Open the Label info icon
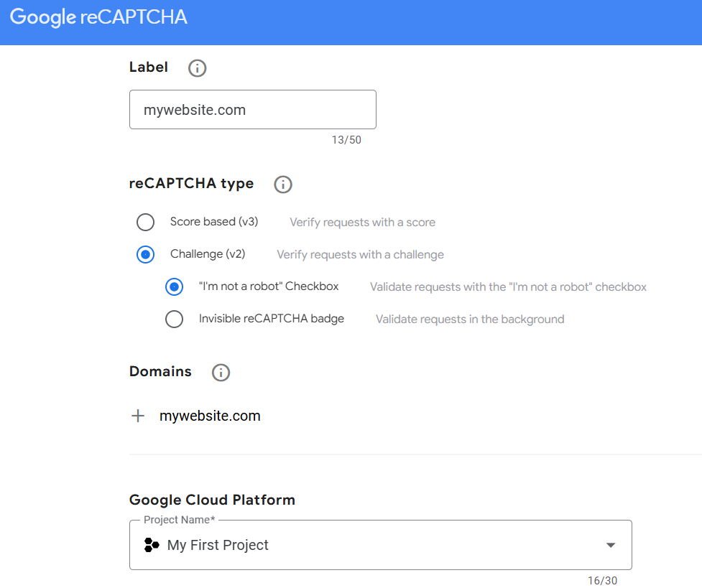Viewport: 702px width, 588px height. (x=197, y=68)
